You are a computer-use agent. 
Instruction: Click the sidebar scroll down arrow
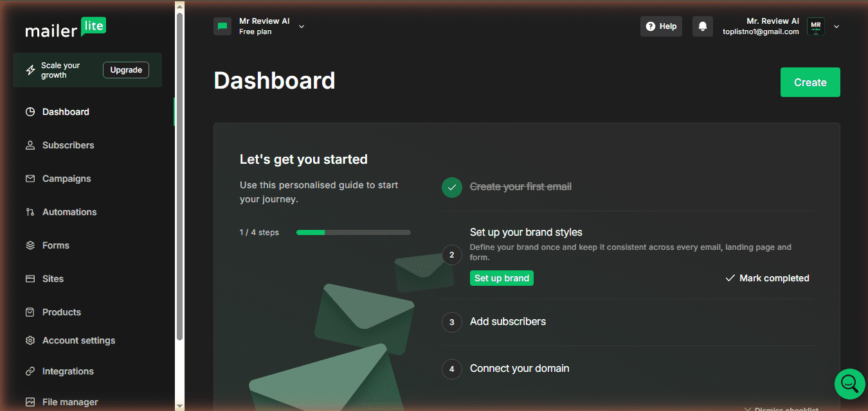point(179,405)
